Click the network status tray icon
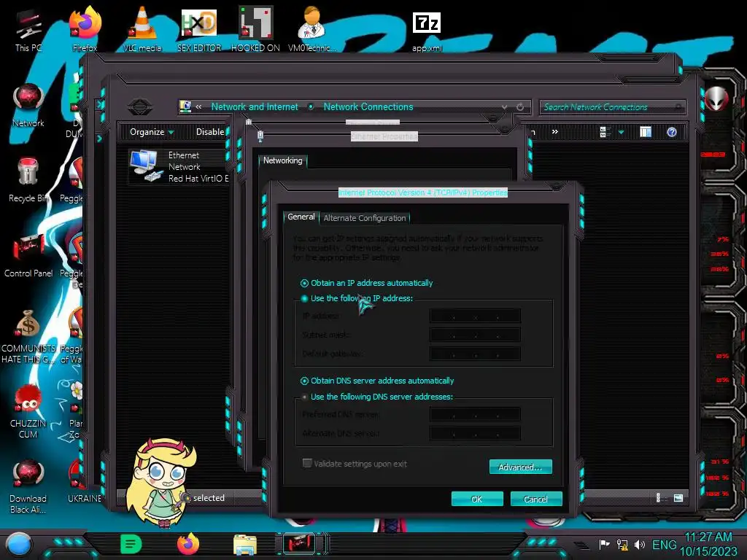The width and height of the screenshot is (747, 560). [622, 544]
